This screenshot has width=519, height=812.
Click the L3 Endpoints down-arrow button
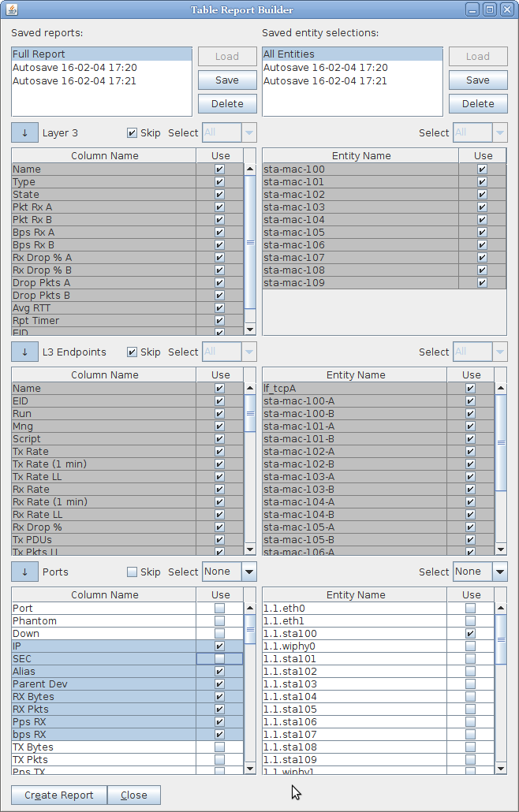pos(24,352)
